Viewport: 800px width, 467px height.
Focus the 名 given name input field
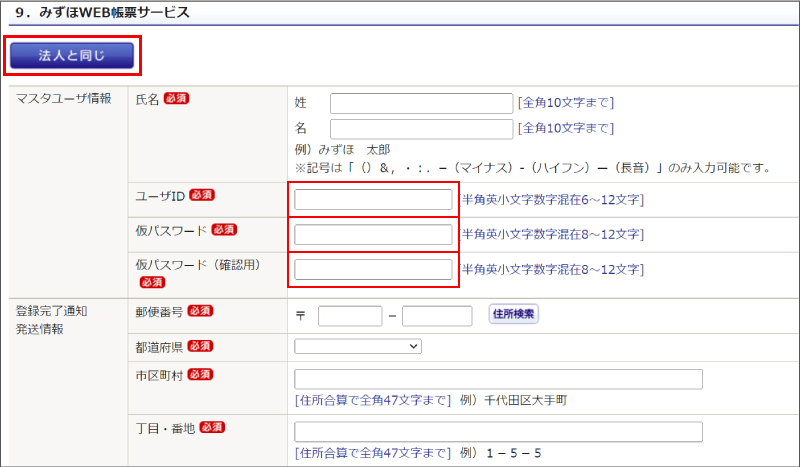(x=421, y=129)
